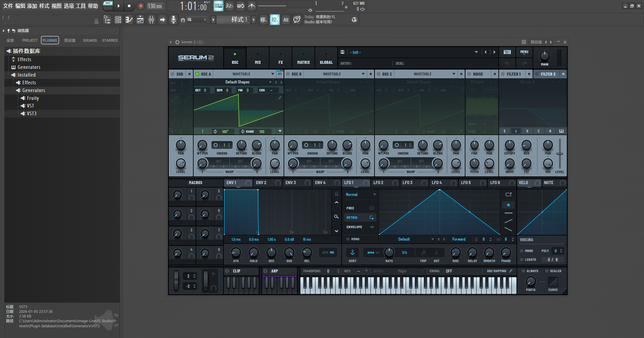
Task: Switch to the Matrix tab in Serum
Action: point(303,58)
